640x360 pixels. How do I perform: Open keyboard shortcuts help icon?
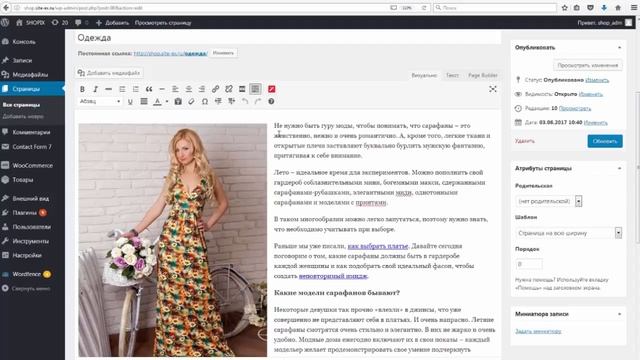coord(271,102)
